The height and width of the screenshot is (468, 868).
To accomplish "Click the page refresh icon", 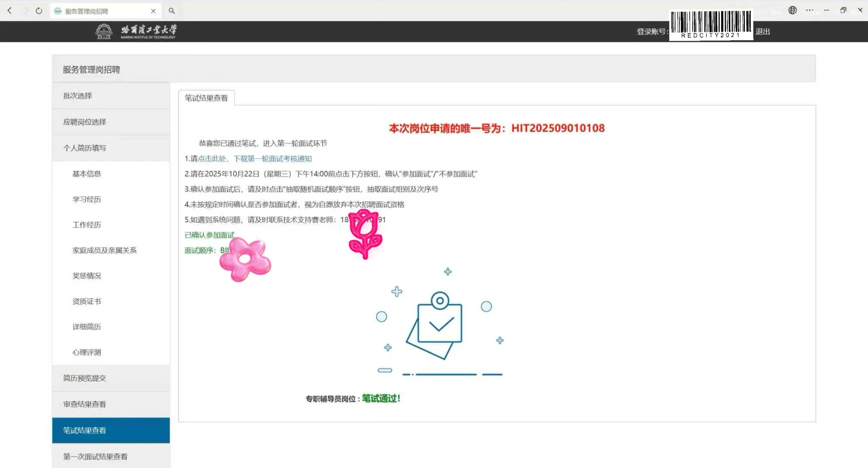I will pos(39,11).
